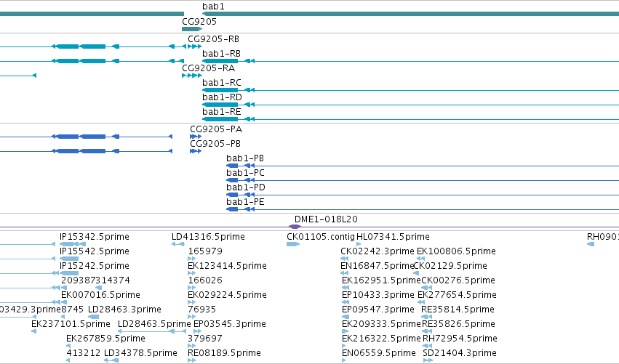Pick the bab1-RD transcript label
The image size is (619, 364).
[x=222, y=97]
